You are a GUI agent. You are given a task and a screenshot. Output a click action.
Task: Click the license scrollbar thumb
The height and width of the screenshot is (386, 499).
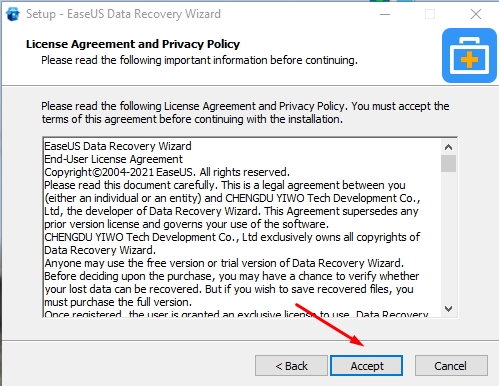pyautogui.click(x=448, y=163)
